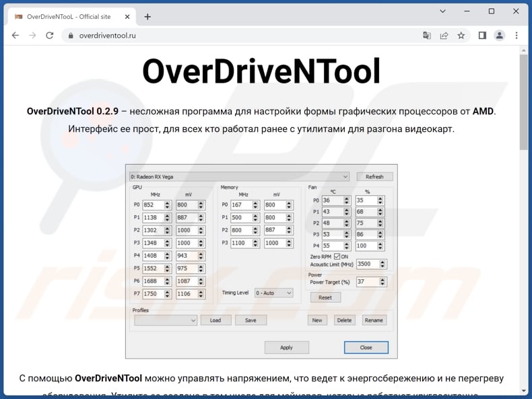The width and height of the screenshot is (532, 399).
Task: Open the Chrome profile avatar icon
Action: (x=500, y=36)
